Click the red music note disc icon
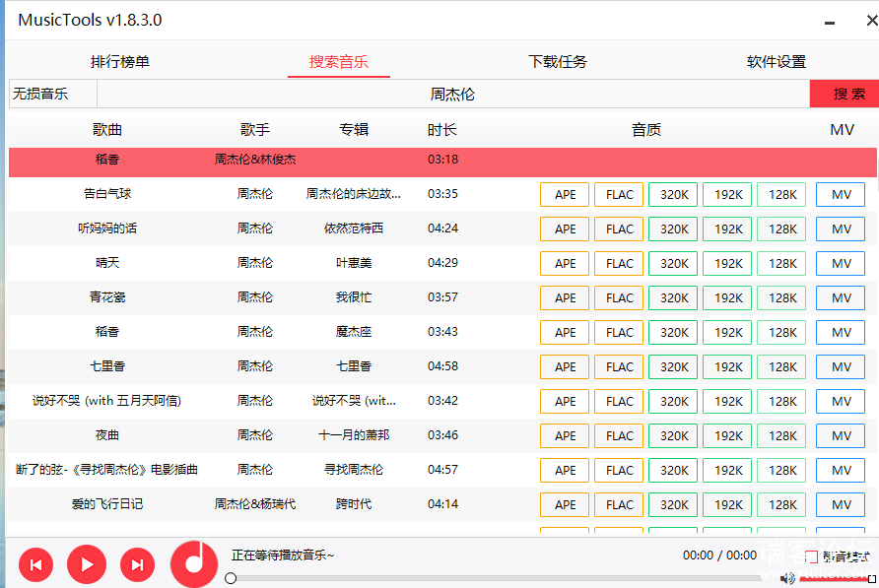The height and width of the screenshot is (588, 879). tap(194, 564)
